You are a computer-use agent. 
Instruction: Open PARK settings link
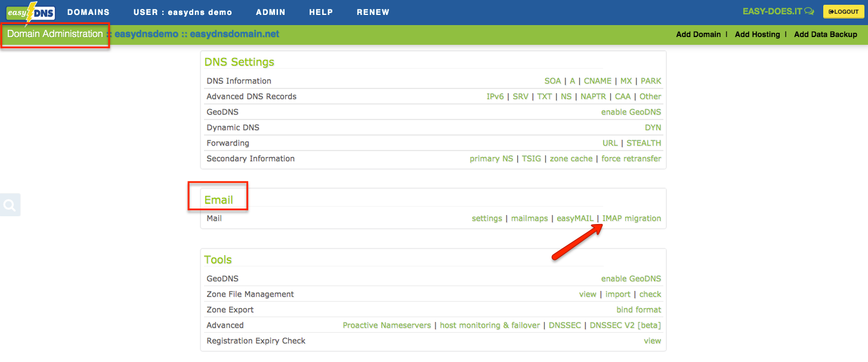tap(651, 81)
